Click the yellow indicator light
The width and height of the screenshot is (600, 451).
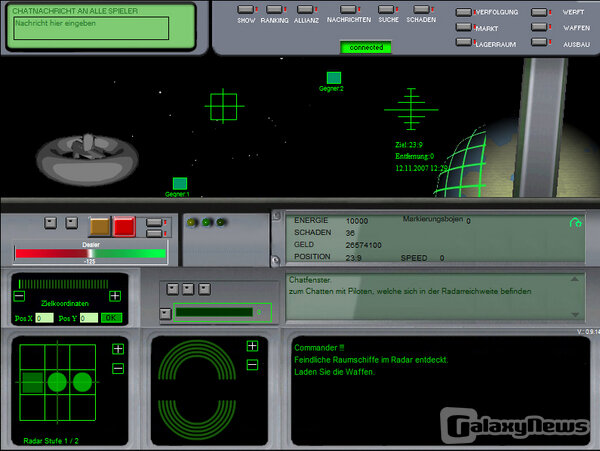click(191, 222)
